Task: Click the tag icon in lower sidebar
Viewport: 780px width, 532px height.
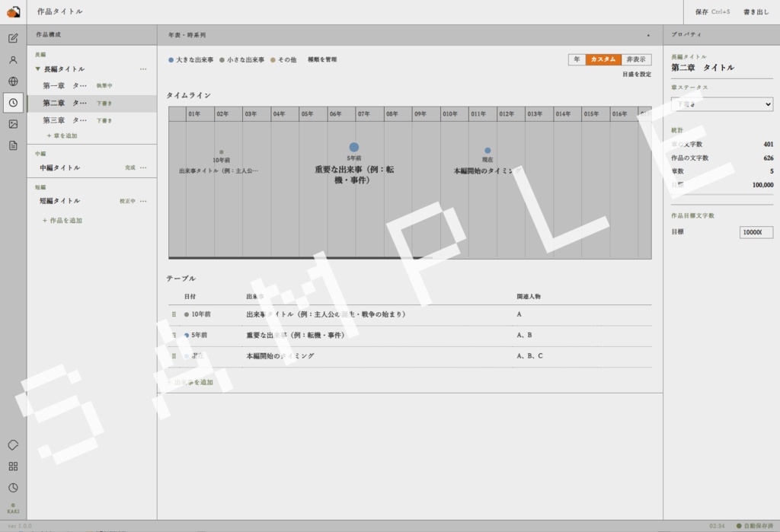Action: point(14,445)
